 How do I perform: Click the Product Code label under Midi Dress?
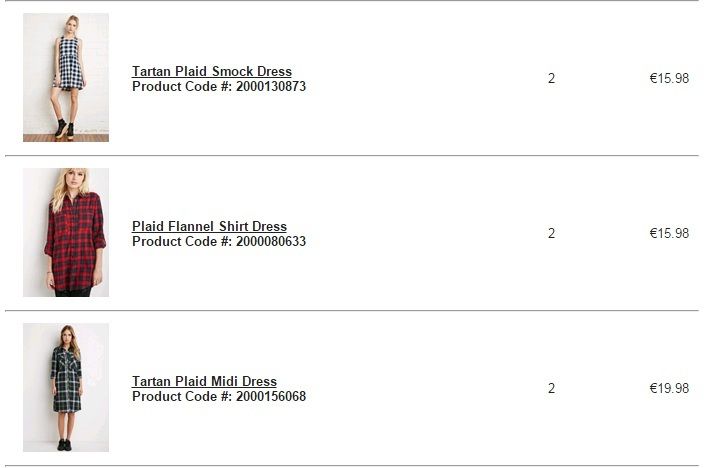click(181, 397)
